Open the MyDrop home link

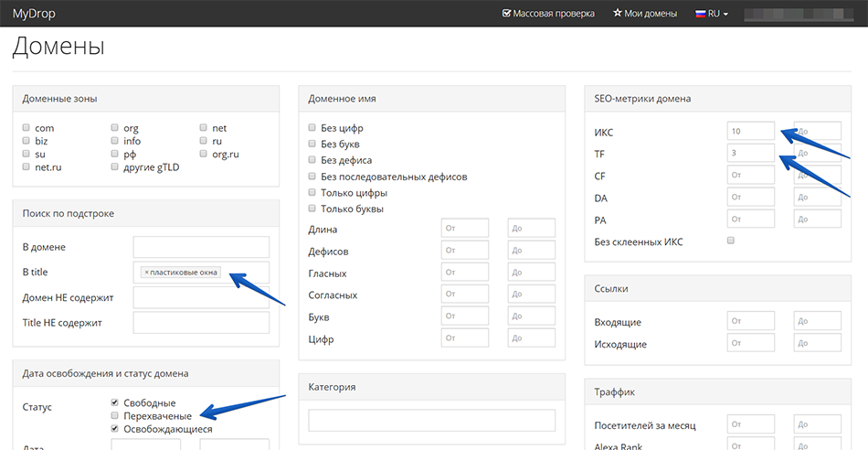click(34, 14)
